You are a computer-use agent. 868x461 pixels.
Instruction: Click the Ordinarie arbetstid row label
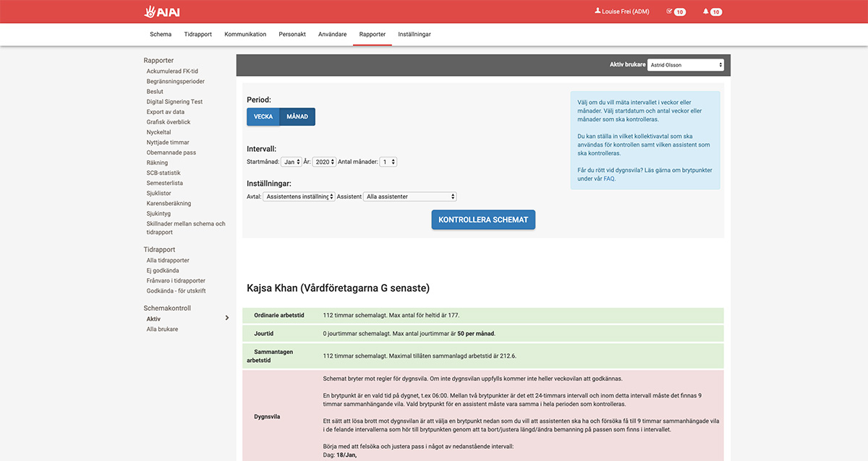[x=279, y=315]
